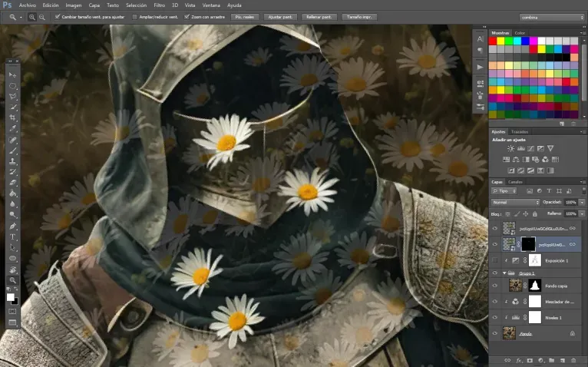Click the fx layer style icon
Viewport: 588px width, 367px height.
519,361
